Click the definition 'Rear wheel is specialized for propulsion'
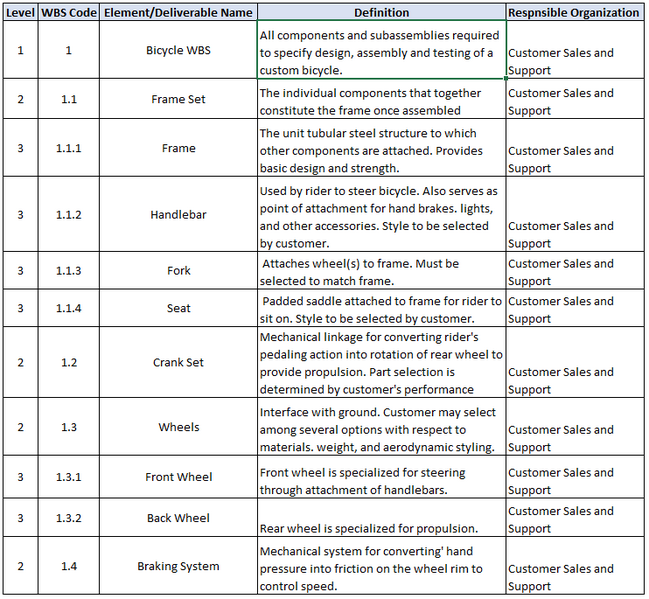Screen dimensions: 649x599 click(x=382, y=517)
